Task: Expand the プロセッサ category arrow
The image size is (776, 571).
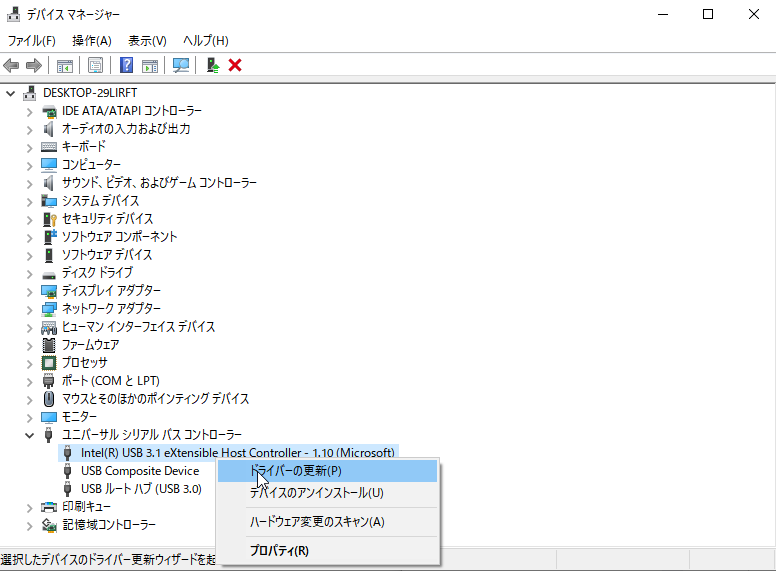Action: [x=29, y=364]
